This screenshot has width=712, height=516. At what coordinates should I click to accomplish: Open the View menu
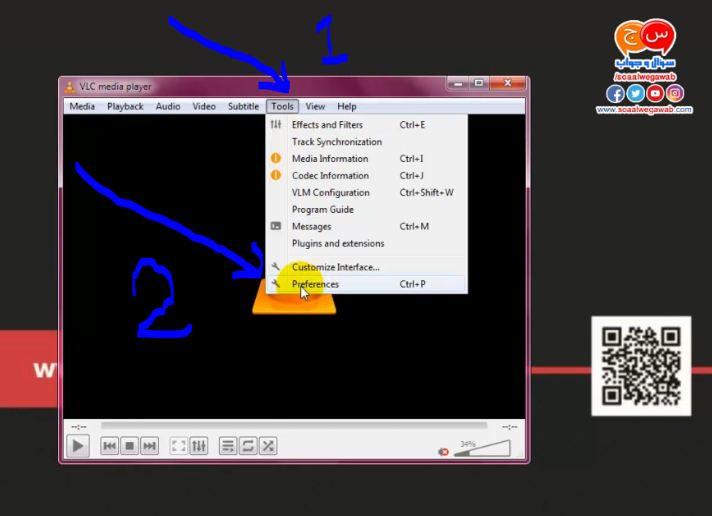(315, 106)
